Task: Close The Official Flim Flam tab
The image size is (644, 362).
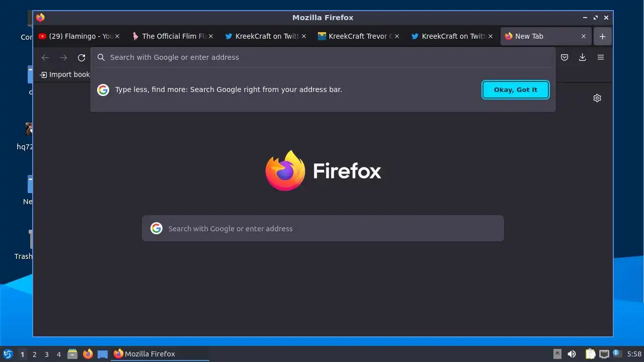Action: [x=211, y=36]
